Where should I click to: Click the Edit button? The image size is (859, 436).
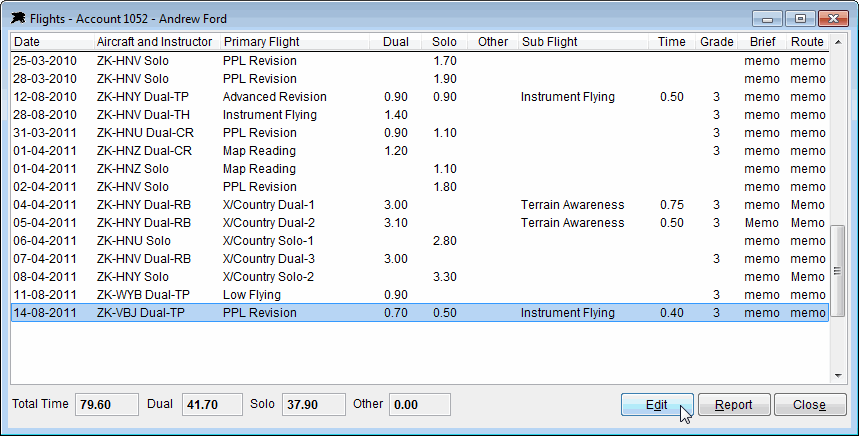pos(657,405)
